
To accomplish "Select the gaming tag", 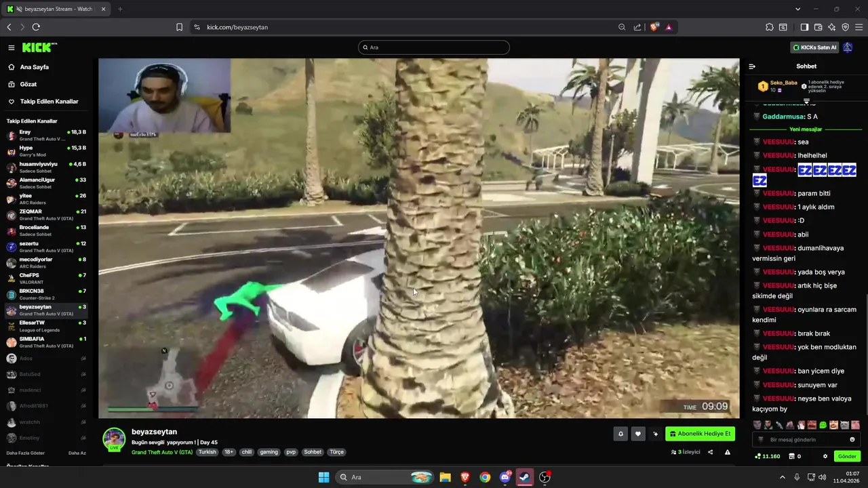I will [x=269, y=452].
